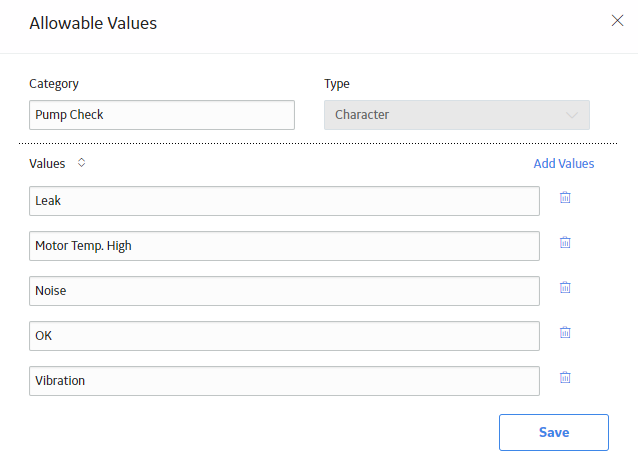Save the allowable values

(x=554, y=432)
